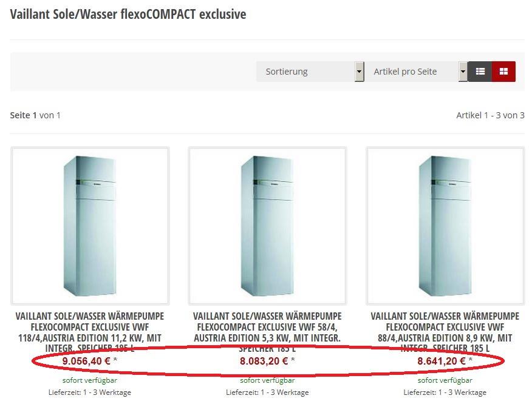Click the 8.641,20 € price
Image resolution: width=532 pixels, height=404 pixels.
coord(441,361)
